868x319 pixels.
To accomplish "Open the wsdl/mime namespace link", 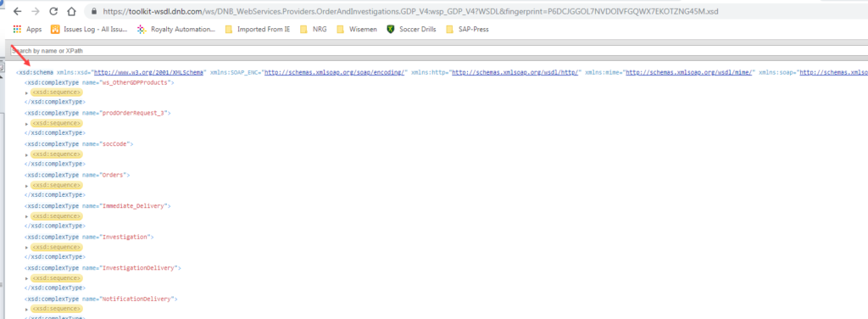I will point(688,73).
